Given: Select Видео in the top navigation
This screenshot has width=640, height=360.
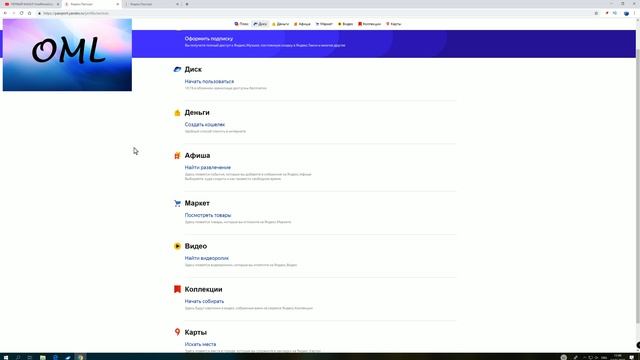Looking at the screenshot, I should pos(345,24).
